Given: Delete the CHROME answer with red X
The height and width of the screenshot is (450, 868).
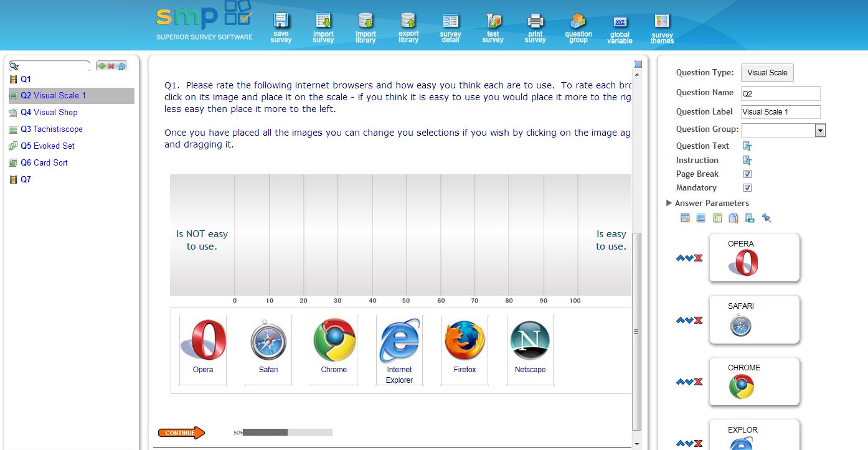Looking at the screenshot, I should [698, 382].
